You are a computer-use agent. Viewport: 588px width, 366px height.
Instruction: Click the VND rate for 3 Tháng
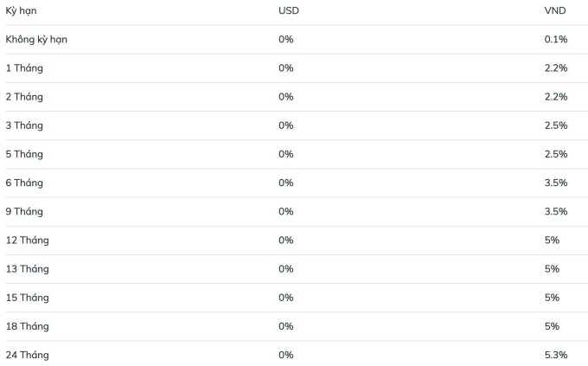point(556,125)
